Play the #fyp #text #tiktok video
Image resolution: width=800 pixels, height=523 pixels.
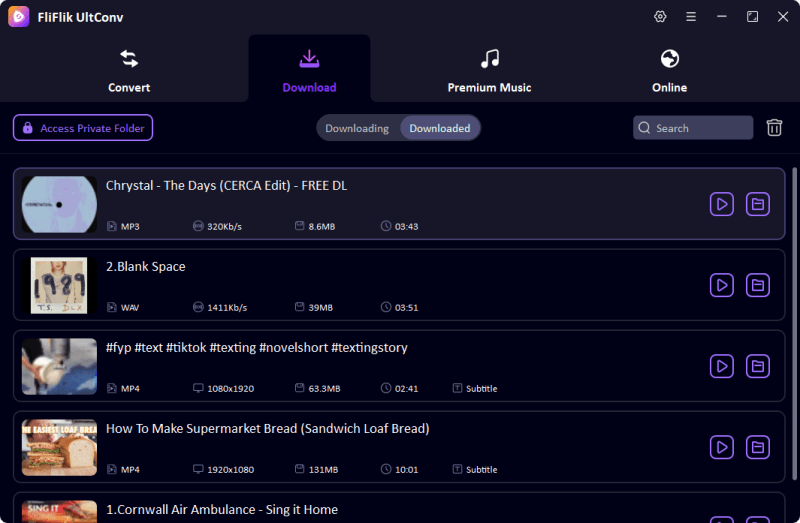(x=721, y=366)
